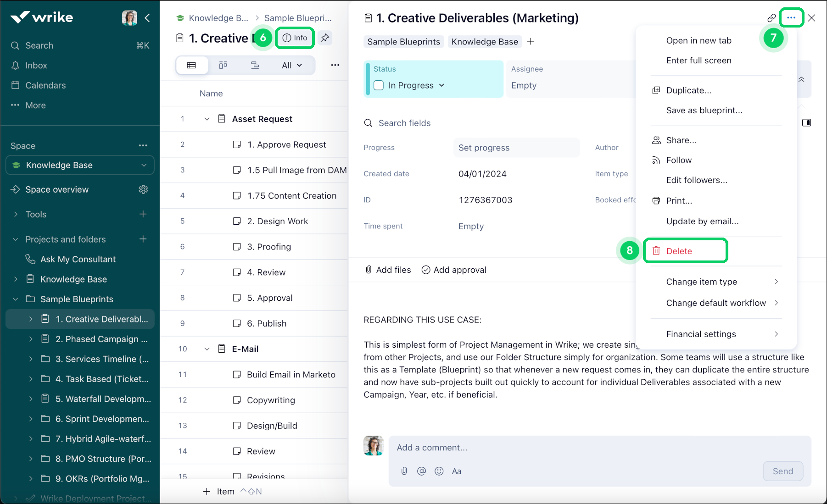Copy the item permalink via link icon

point(771,18)
